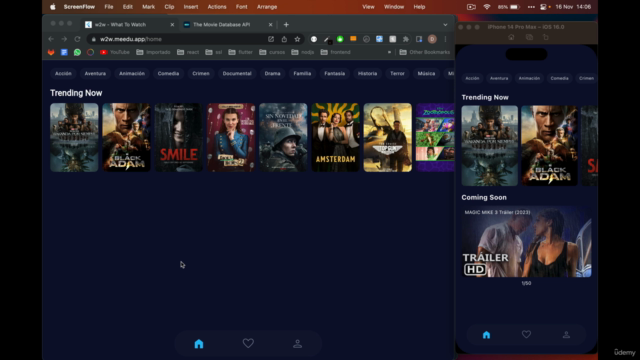
Task: Expand hidden bookmarks overflow chevron
Action: click(389, 52)
